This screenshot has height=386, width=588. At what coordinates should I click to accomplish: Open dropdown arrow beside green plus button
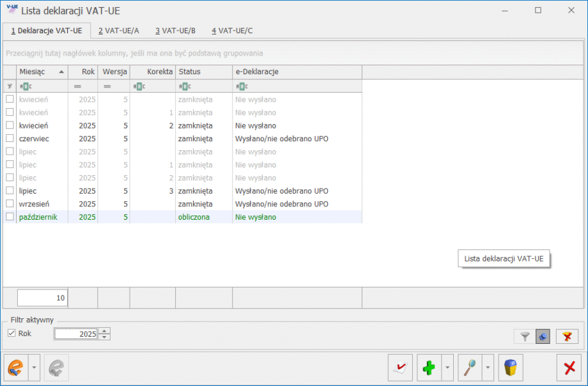pyautogui.click(x=447, y=367)
